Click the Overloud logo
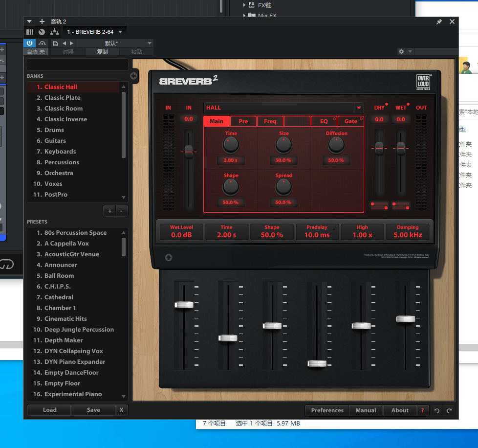This screenshot has width=478, height=448. click(423, 82)
